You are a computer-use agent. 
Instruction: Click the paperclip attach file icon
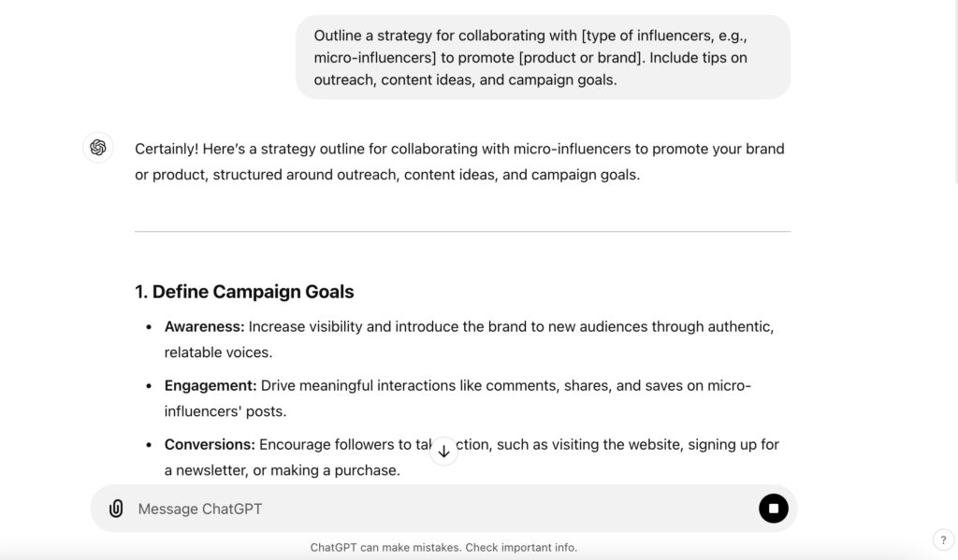pos(116,508)
